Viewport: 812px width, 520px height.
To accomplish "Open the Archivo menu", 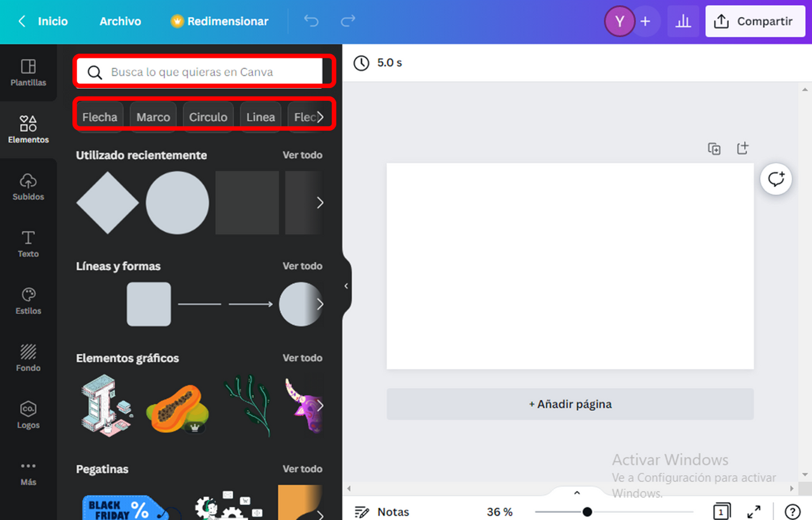I will pyautogui.click(x=120, y=22).
